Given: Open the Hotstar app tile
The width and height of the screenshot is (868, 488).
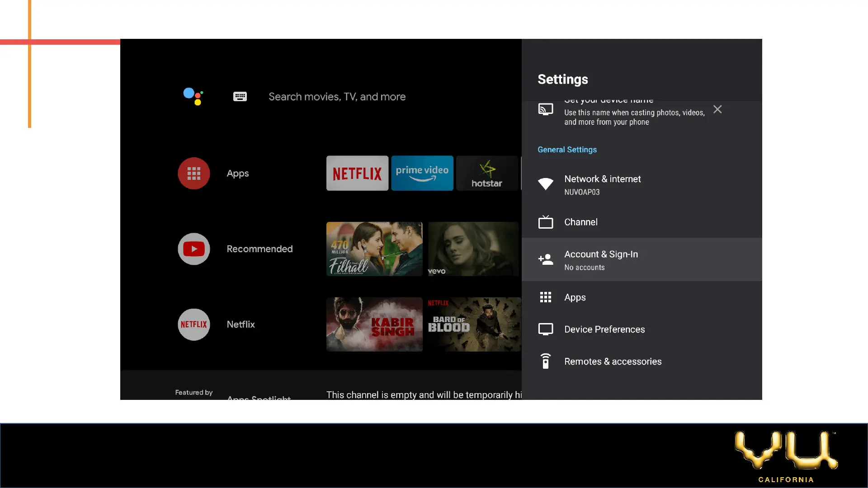Looking at the screenshot, I should point(486,174).
